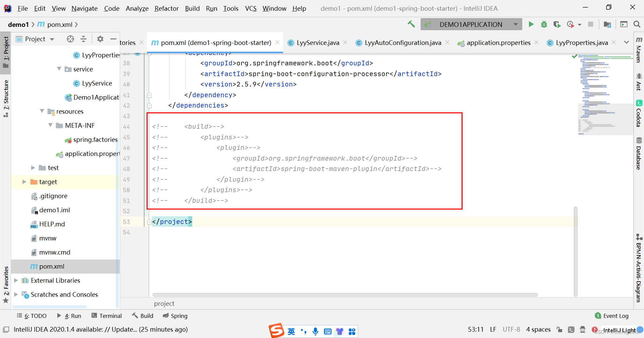
Task: Open the BPMN-Activiti-Diagram panel
Action: click(x=639, y=268)
